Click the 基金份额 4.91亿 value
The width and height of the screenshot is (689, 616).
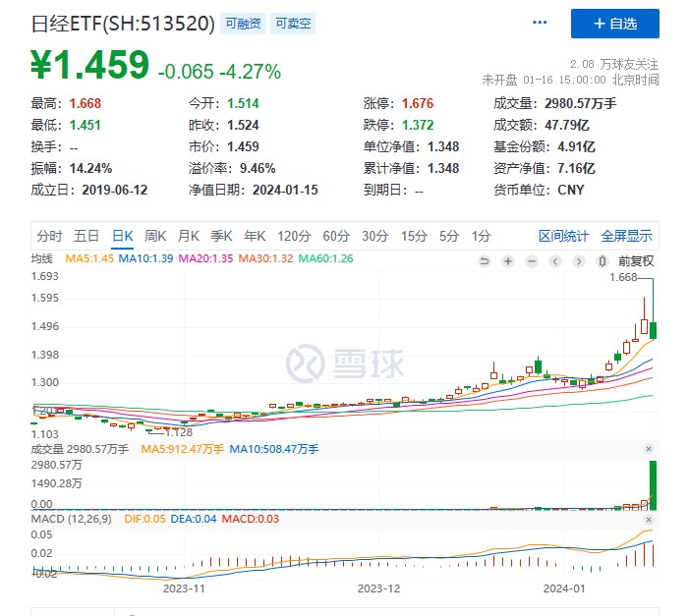tap(577, 146)
